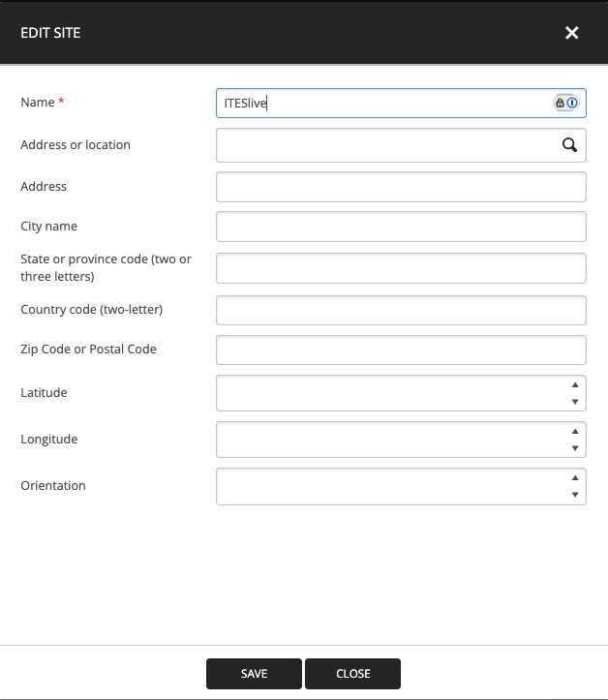
Task: Decrease Latitude value with down arrow
Action: point(575,402)
